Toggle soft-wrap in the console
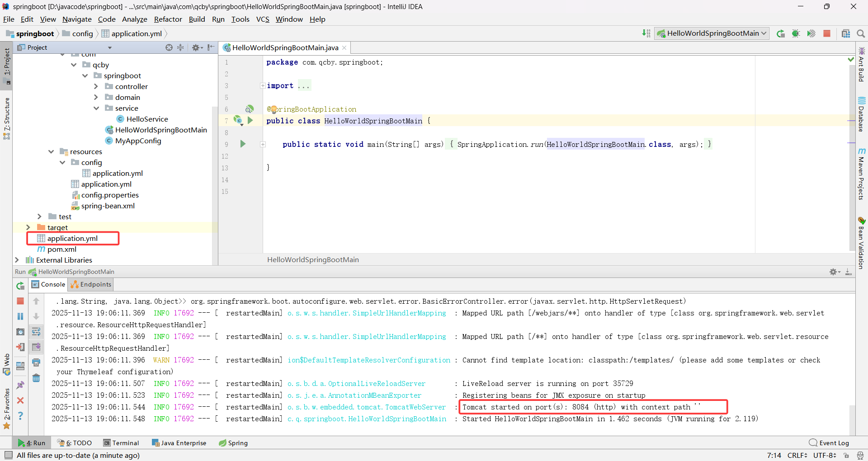 pos(36,332)
